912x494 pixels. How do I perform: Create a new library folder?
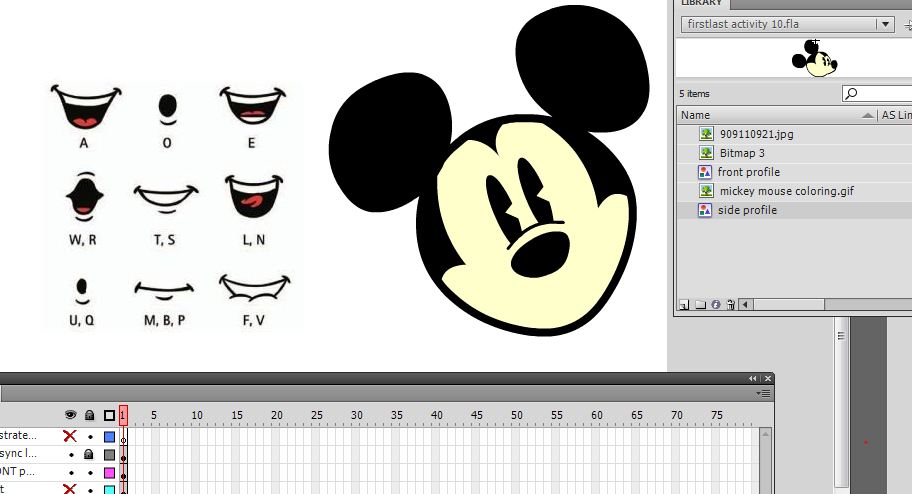[700, 304]
